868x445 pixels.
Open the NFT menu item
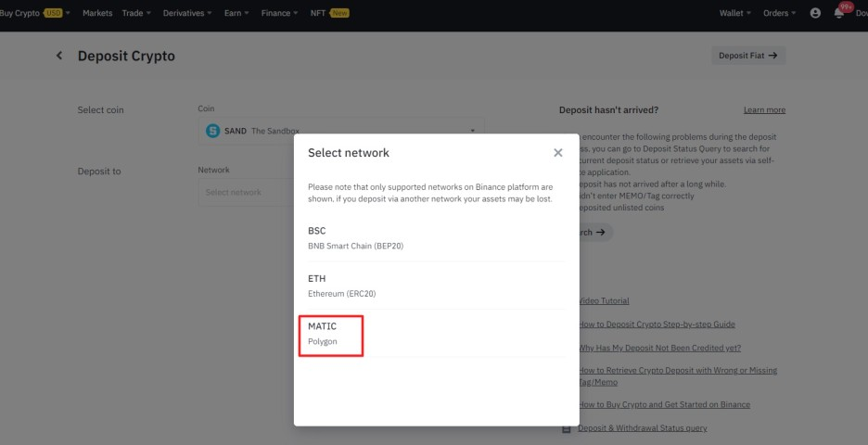point(329,13)
